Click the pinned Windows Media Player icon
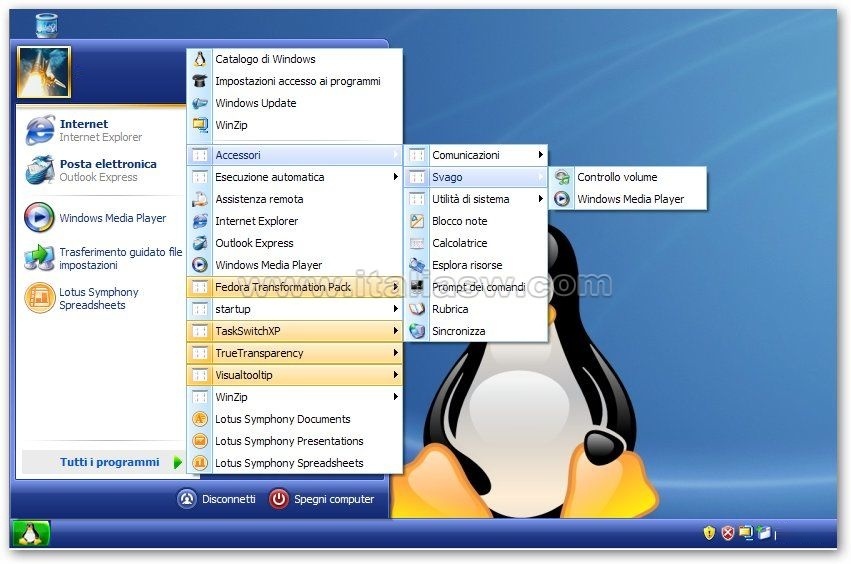This screenshot has width=851, height=564. click(39, 217)
